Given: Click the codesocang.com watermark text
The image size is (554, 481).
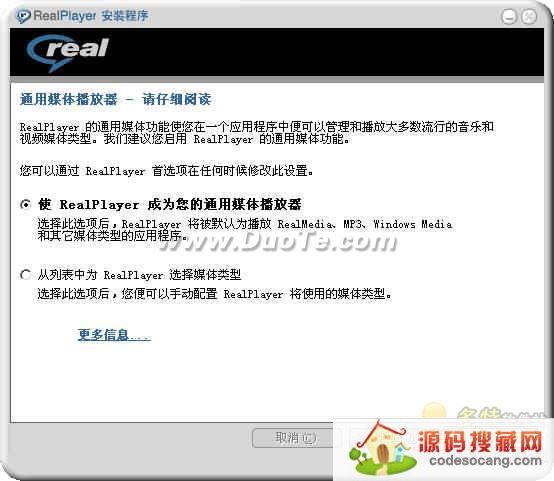Looking at the screenshot, I should (x=485, y=461).
